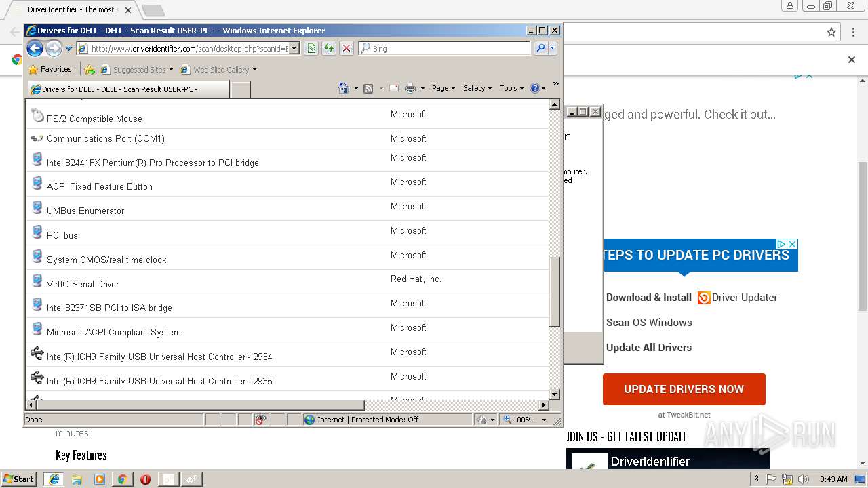Add page to Favorites bar icon
868x488 pixels.
tap(89, 69)
